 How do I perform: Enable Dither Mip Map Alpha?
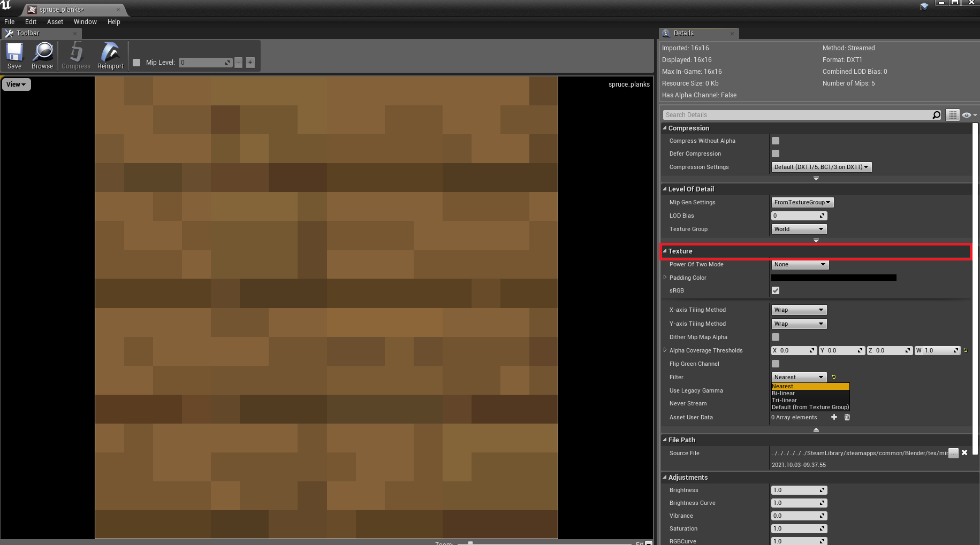(776, 337)
